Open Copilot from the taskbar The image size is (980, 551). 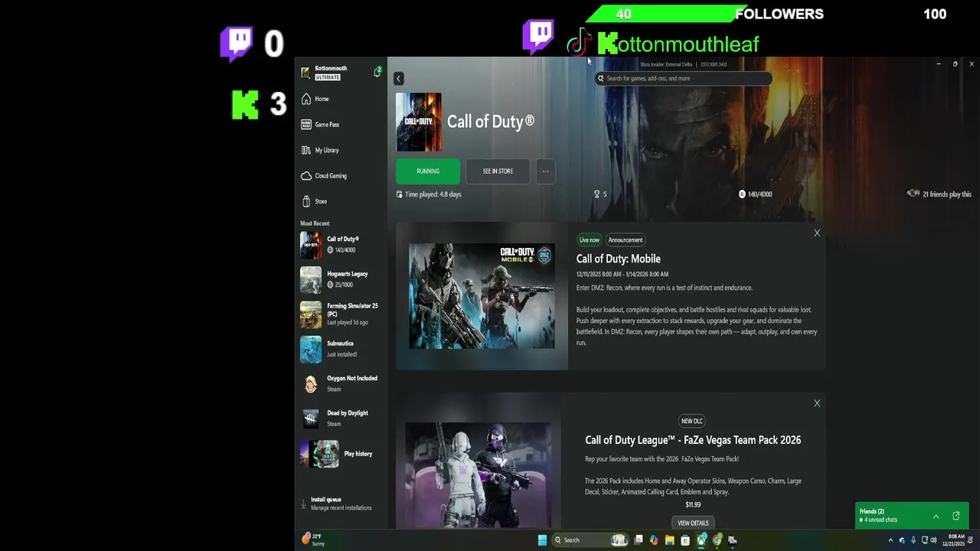pos(654,540)
